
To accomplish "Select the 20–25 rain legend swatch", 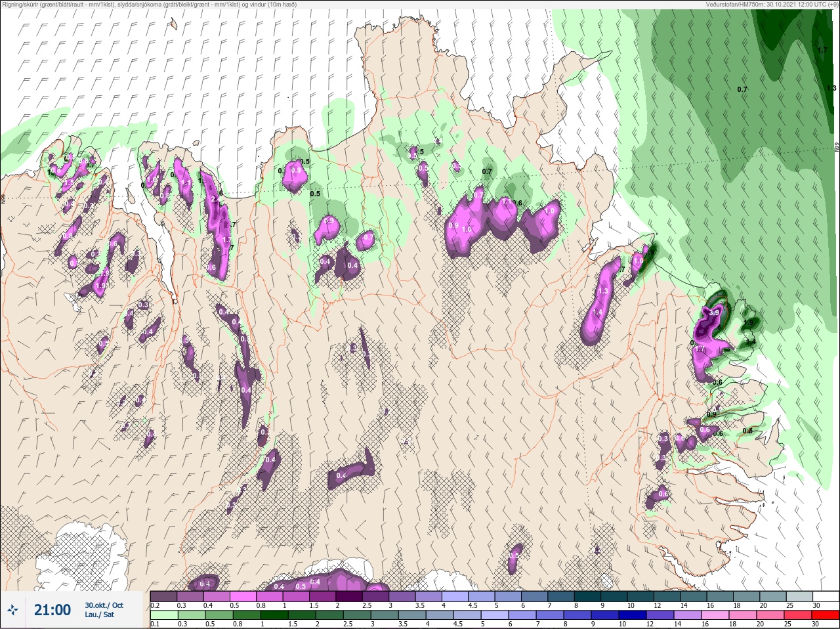I will [x=770, y=615].
